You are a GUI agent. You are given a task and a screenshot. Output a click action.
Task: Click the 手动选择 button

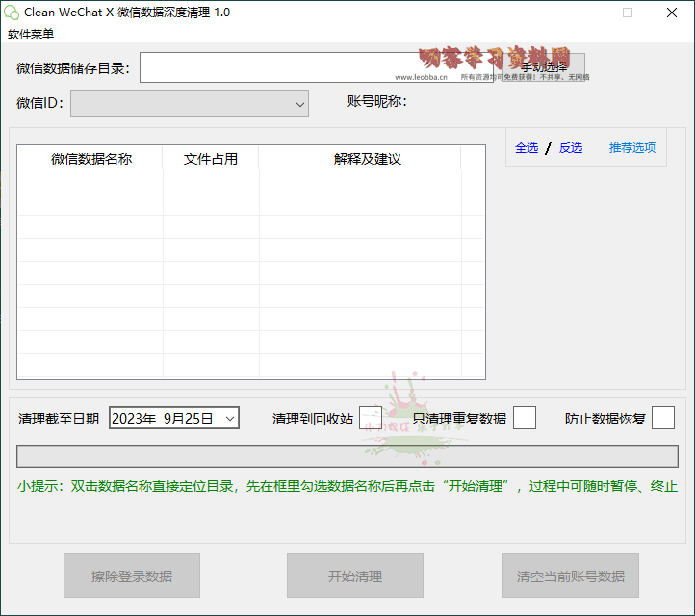pyautogui.click(x=544, y=67)
